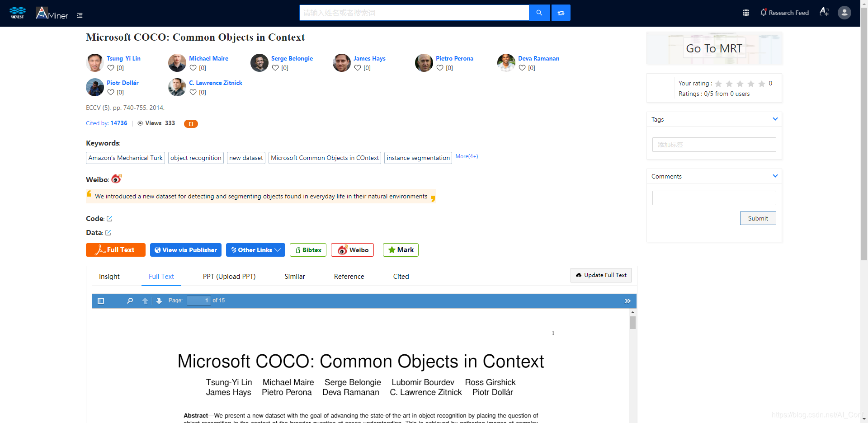Like author Deva Ramanan heart icon

522,68
